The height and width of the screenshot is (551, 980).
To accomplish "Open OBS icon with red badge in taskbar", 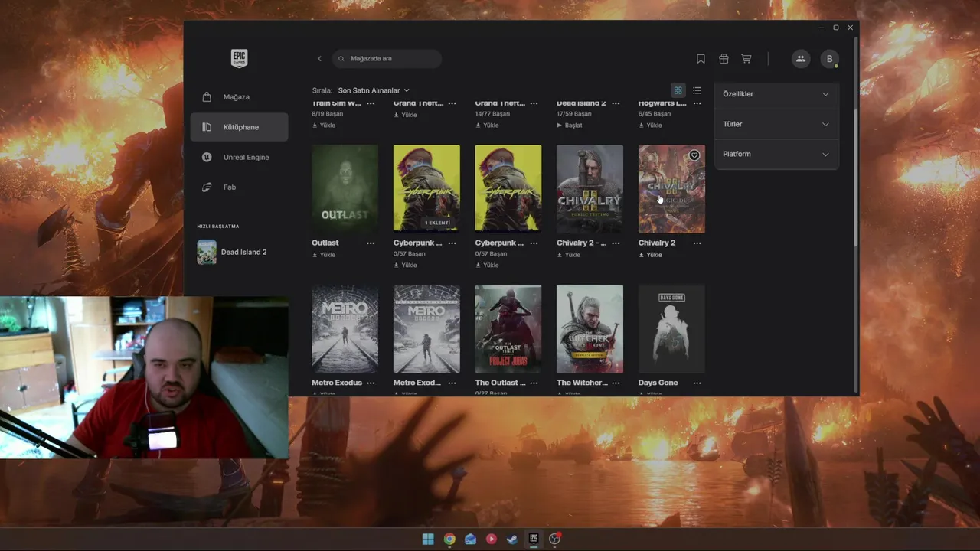I will point(555,539).
